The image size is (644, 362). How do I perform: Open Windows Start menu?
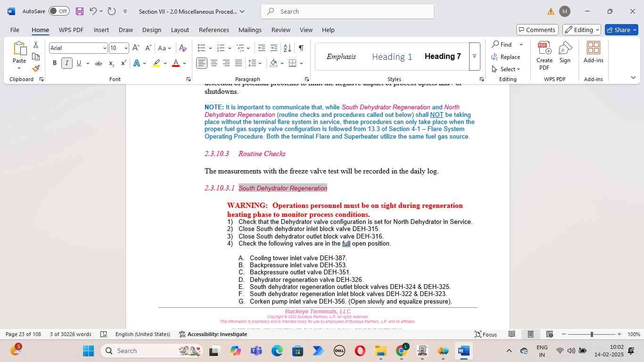(x=88, y=351)
